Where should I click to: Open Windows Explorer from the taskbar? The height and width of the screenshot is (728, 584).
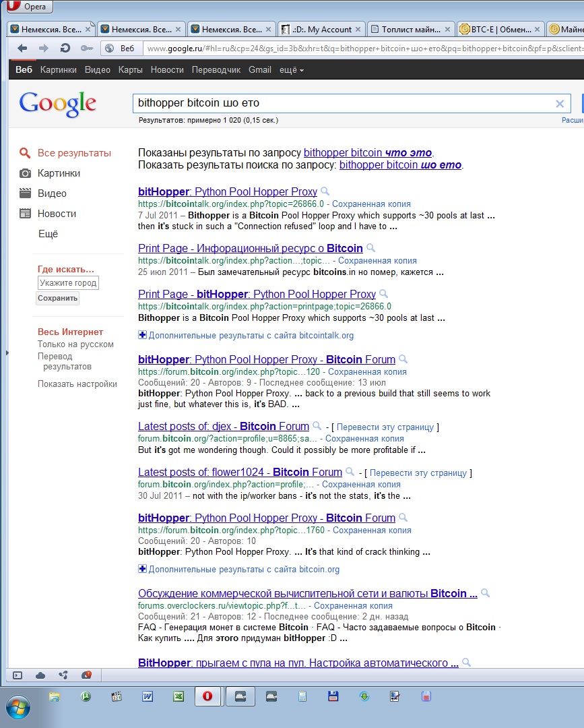(x=55, y=696)
